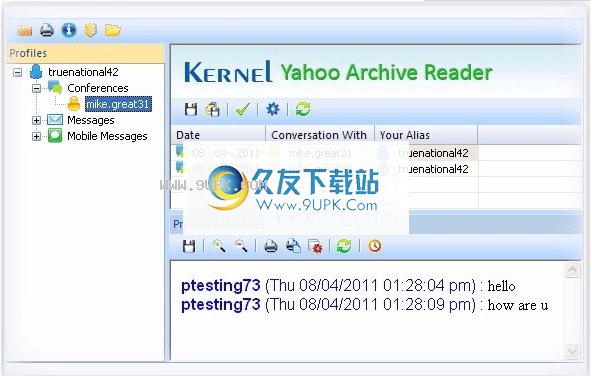Click the save icon in preview toolbar
Viewport: 592px width, 376px height.
pos(189,246)
